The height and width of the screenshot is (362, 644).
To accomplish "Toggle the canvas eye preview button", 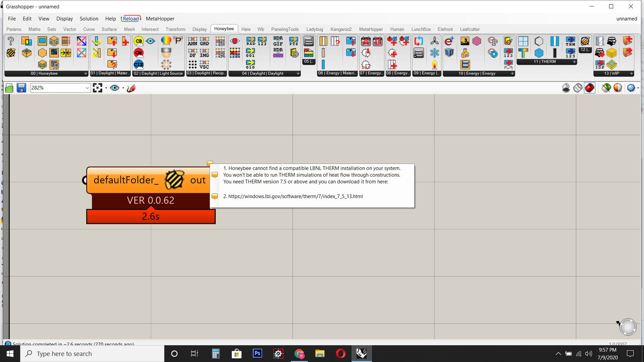I will click(x=115, y=88).
